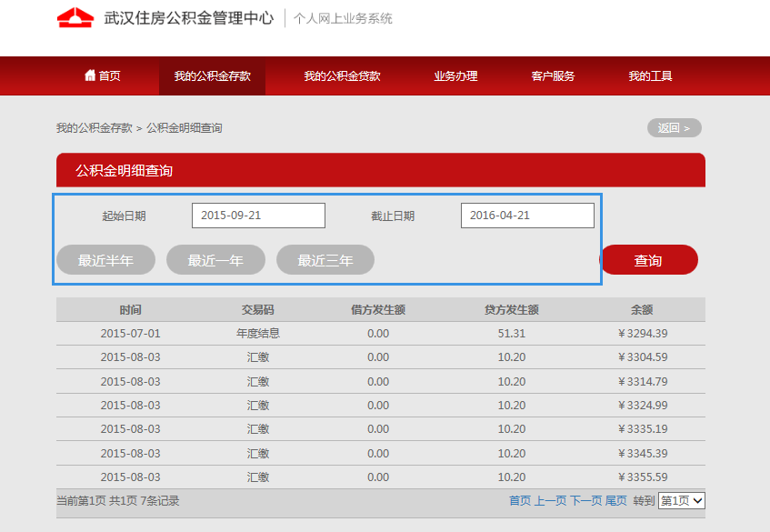
Task: Select the 最近半年 range button
Action: (105, 260)
